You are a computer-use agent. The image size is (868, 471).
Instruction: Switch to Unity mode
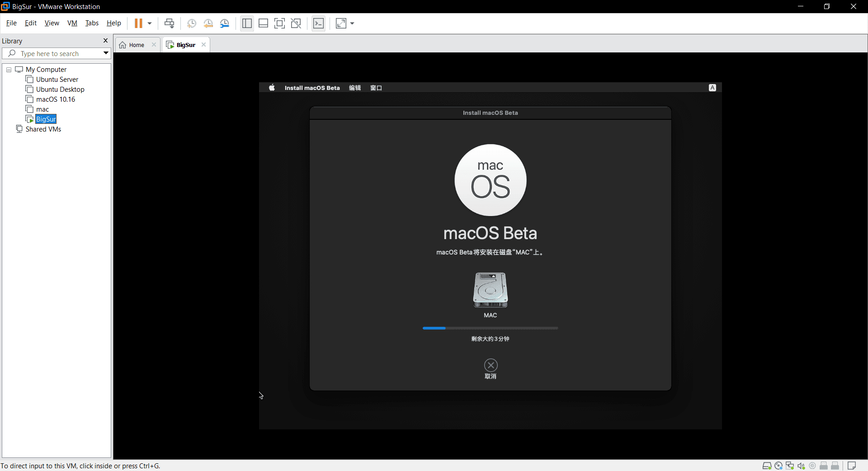click(x=296, y=24)
